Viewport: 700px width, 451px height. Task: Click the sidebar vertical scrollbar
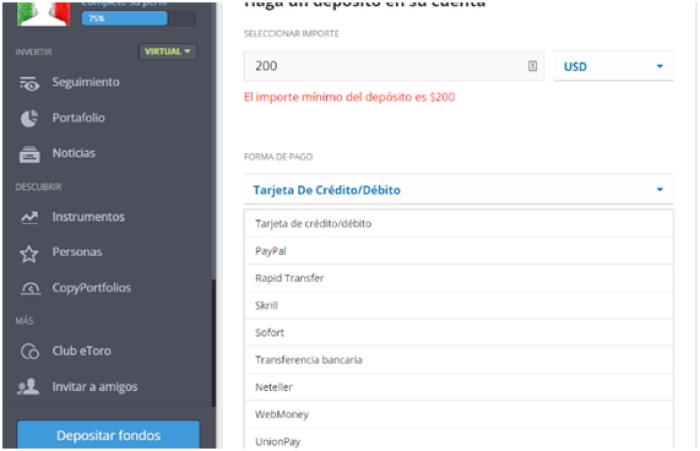pyautogui.click(x=213, y=342)
